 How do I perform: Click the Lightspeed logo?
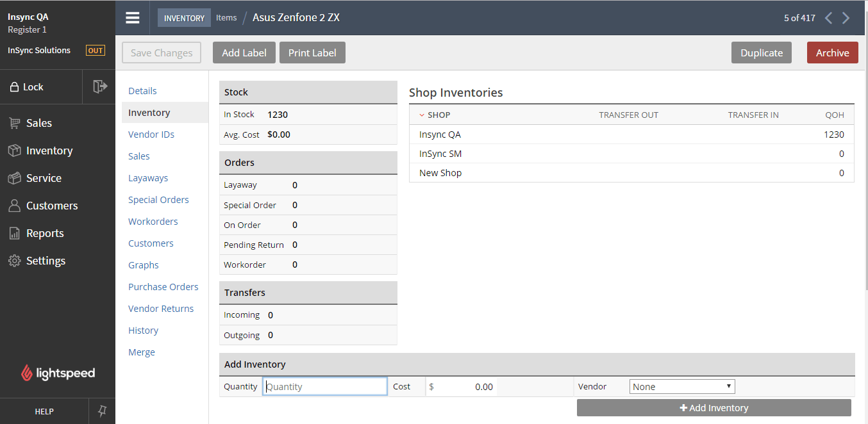pos(58,373)
